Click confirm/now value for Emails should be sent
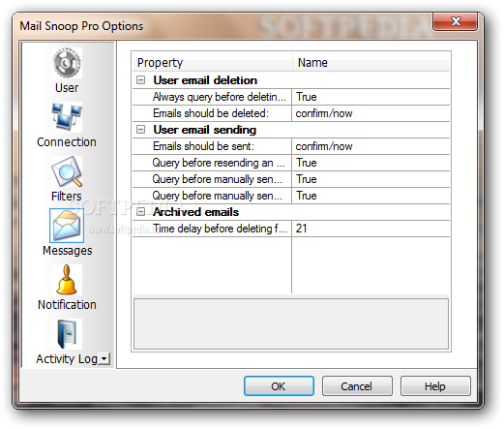 click(371, 146)
